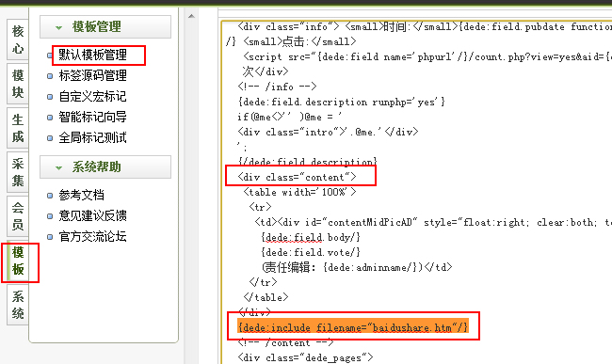Select the 生成 side tab

(x=18, y=128)
